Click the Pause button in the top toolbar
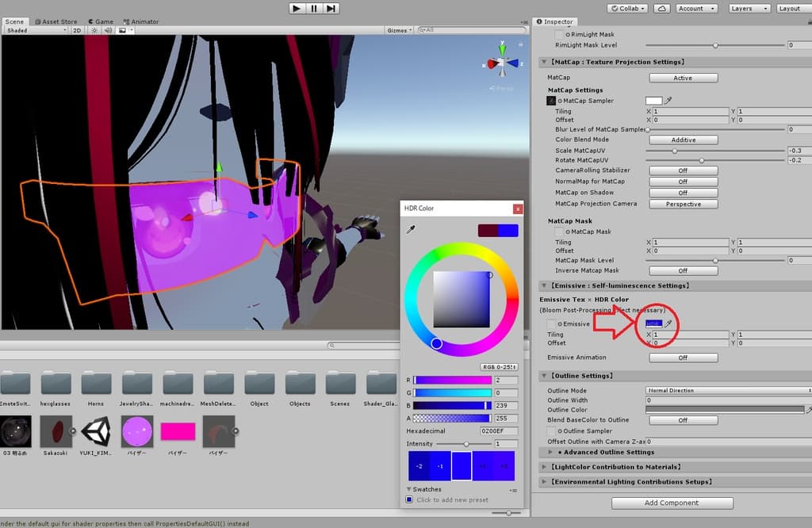Screen dimensions: 812x528 point(314,8)
